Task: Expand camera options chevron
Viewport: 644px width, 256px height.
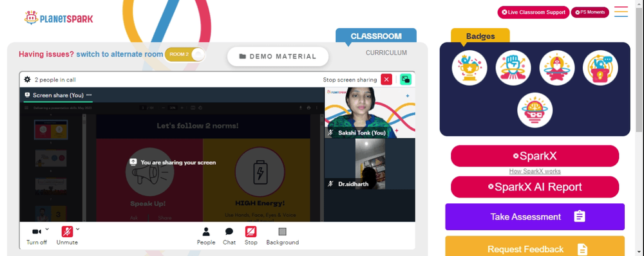Action: (47, 229)
